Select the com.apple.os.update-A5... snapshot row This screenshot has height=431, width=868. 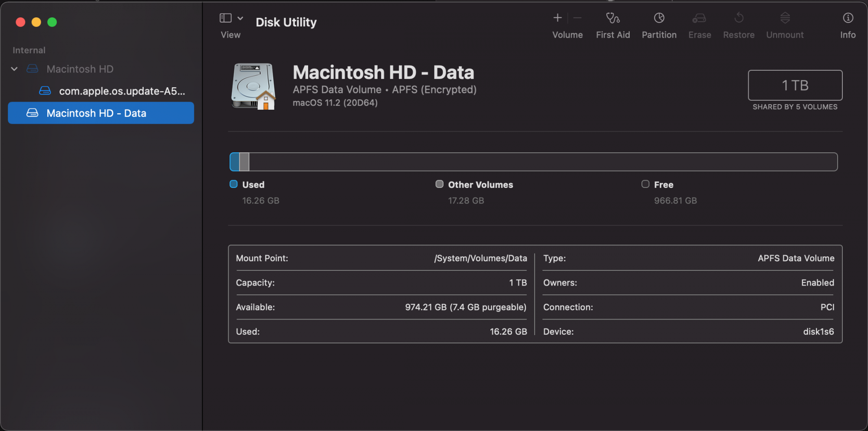point(101,91)
